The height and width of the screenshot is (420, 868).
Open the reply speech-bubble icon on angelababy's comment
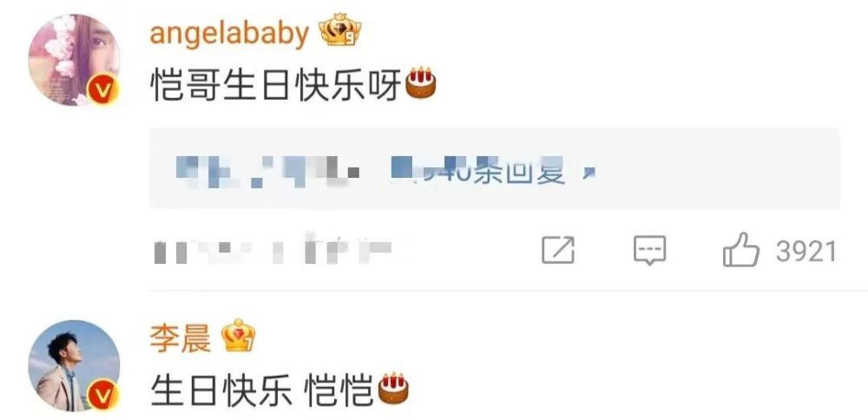(x=649, y=251)
